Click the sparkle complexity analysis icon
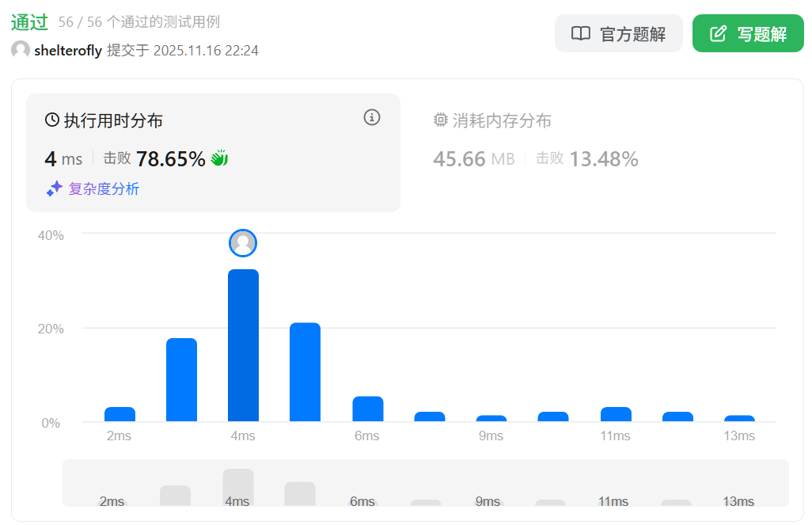Screen dimensions: 812x525 pos(54,188)
